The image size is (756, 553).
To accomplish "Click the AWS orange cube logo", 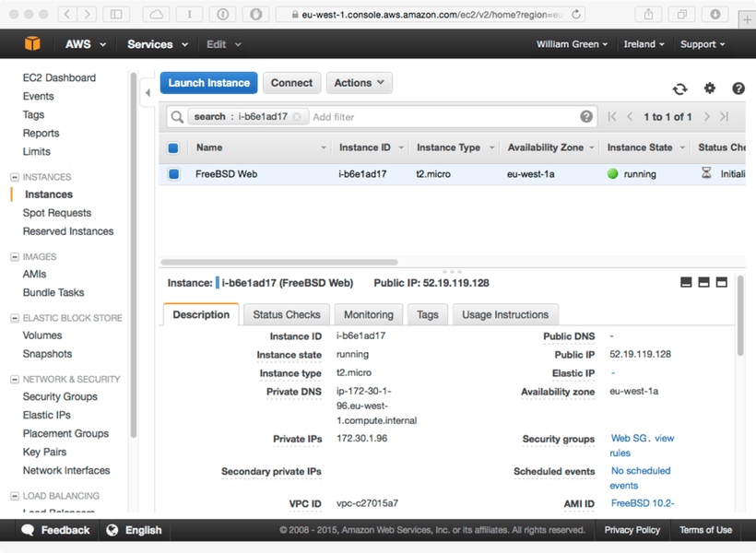I will tap(32, 44).
